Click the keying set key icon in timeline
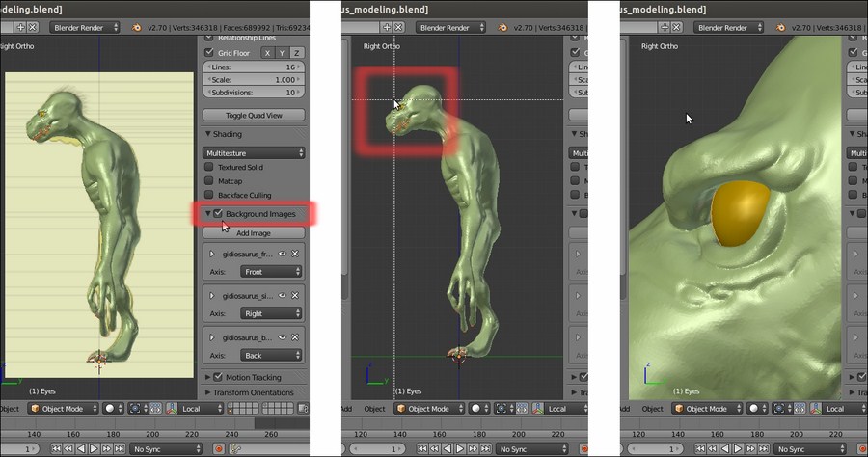The width and height of the screenshot is (868, 457). click(x=236, y=449)
